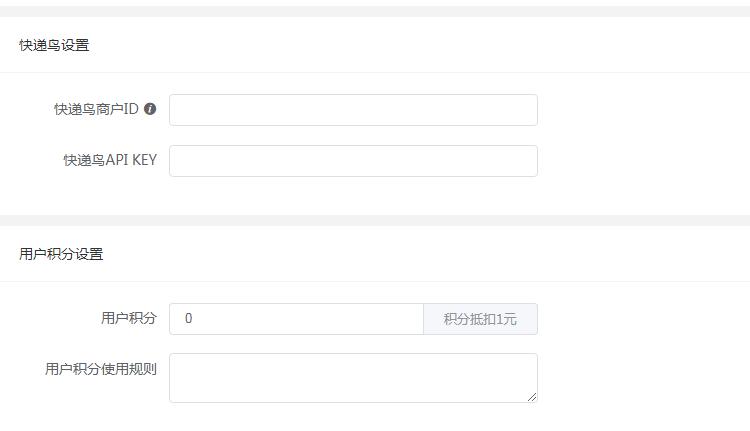Click blank space below 快递鸟API KEY field
Screen dimensions: 750x431
pyautogui.click(x=353, y=196)
